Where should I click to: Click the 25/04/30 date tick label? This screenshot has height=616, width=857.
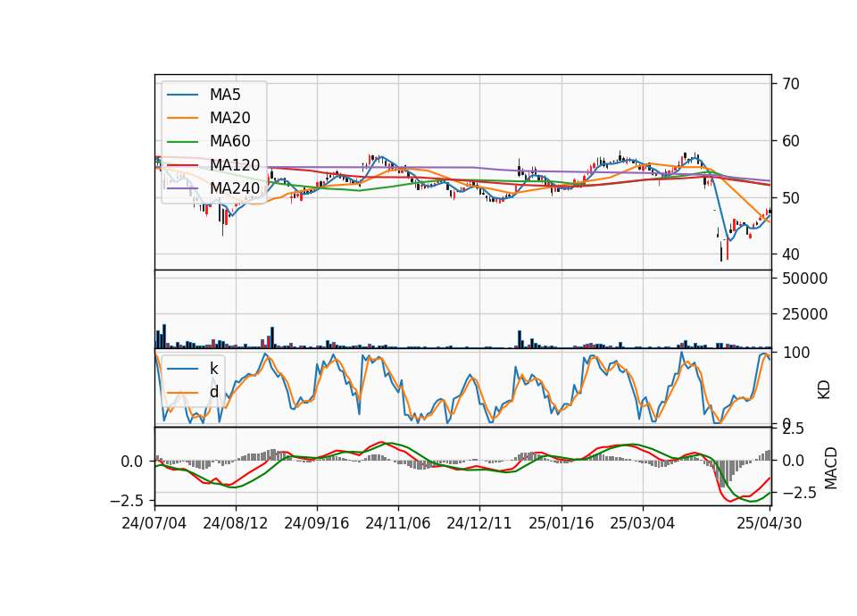770,523
